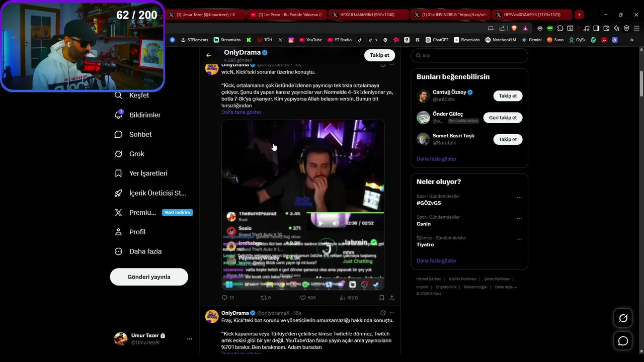Screen dimensions: 644x362
Task: Open options for Gsnin trend
Action: pos(519,218)
